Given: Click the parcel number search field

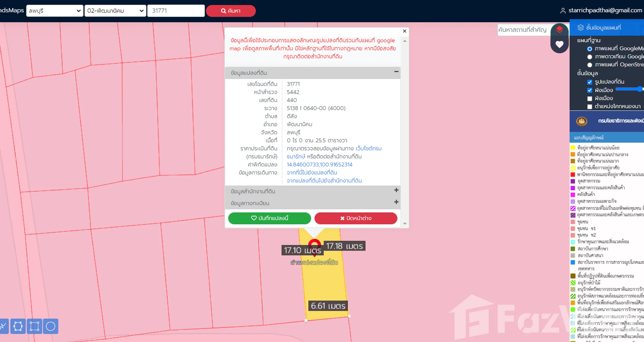Looking at the screenshot, I should pyautogui.click(x=176, y=11).
